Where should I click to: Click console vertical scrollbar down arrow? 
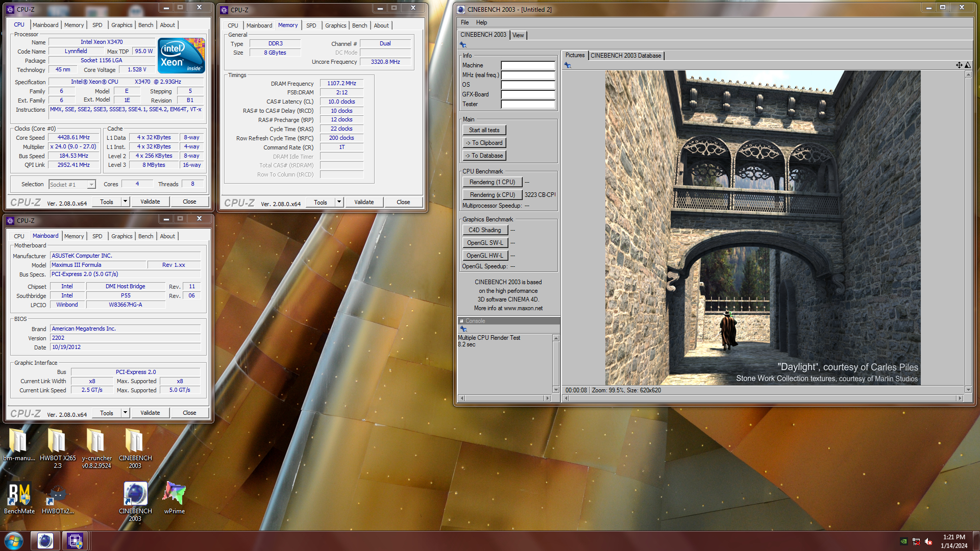tap(556, 390)
